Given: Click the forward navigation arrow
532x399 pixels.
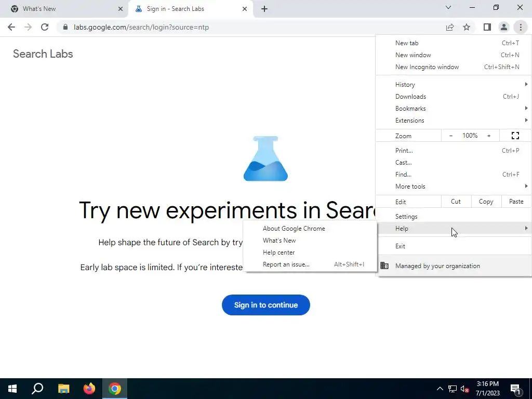Looking at the screenshot, I should click(x=28, y=27).
